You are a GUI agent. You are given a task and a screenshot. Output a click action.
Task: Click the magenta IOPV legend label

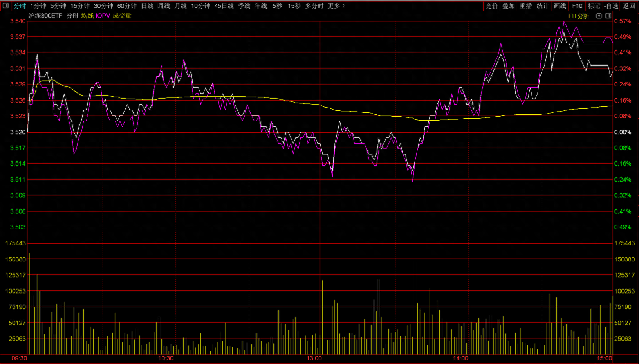(103, 16)
